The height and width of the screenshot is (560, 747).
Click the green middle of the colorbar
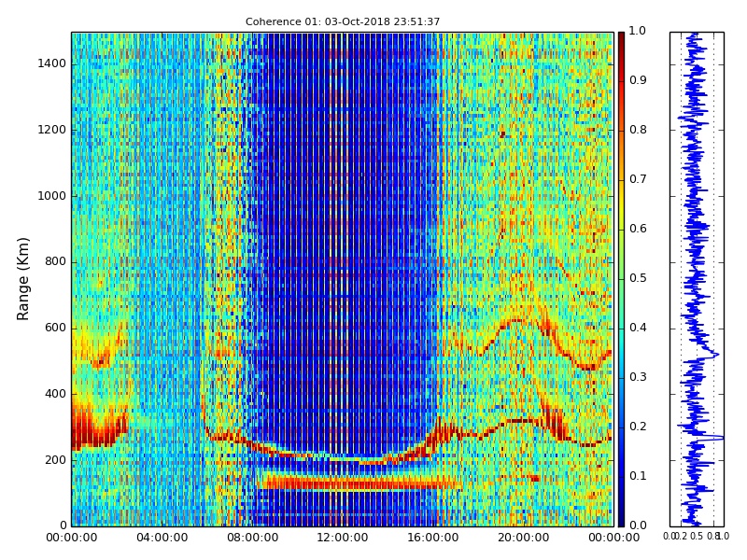coord(621,279)
